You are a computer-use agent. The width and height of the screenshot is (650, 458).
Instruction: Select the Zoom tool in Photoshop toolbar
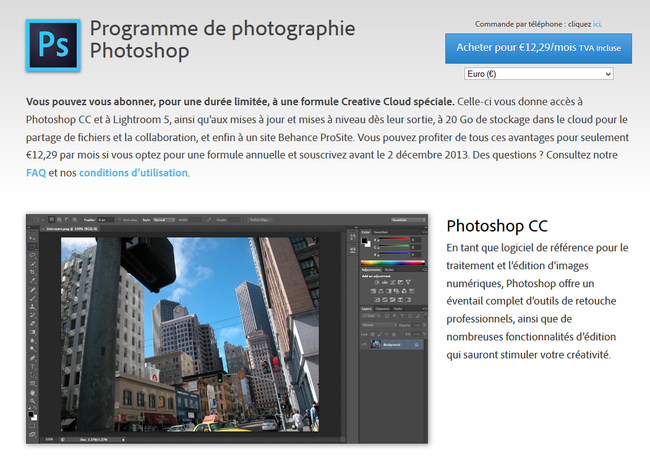tap(32, 401)
